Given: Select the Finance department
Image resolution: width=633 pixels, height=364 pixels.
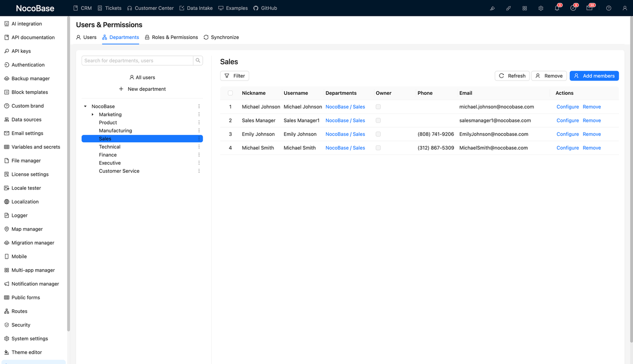Looking at the screenshot, I should [x=108, y=155].
